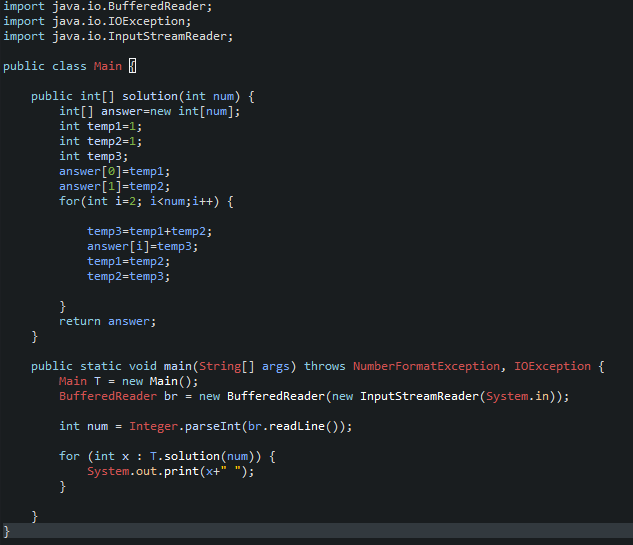Click the highlighted opening brace after 'Main'

pos(132,66)
